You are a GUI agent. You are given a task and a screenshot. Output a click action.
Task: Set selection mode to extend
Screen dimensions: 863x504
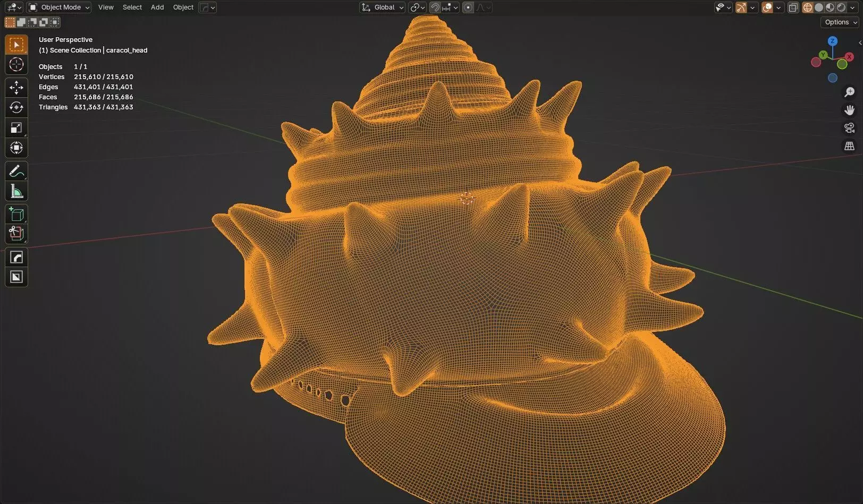point(21,22)
